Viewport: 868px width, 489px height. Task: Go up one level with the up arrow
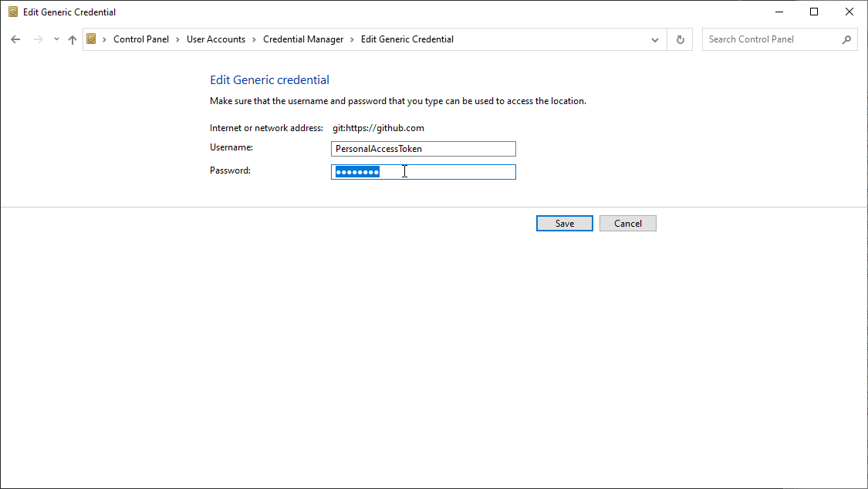click(73, 39)
